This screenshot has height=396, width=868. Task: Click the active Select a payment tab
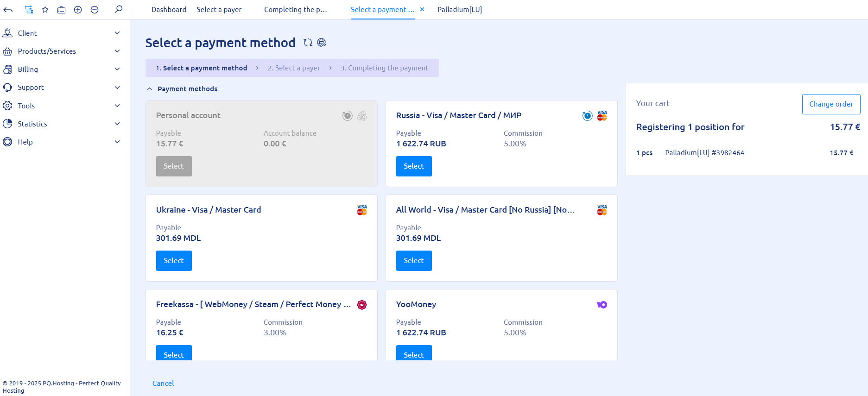[x=382, y=10]
